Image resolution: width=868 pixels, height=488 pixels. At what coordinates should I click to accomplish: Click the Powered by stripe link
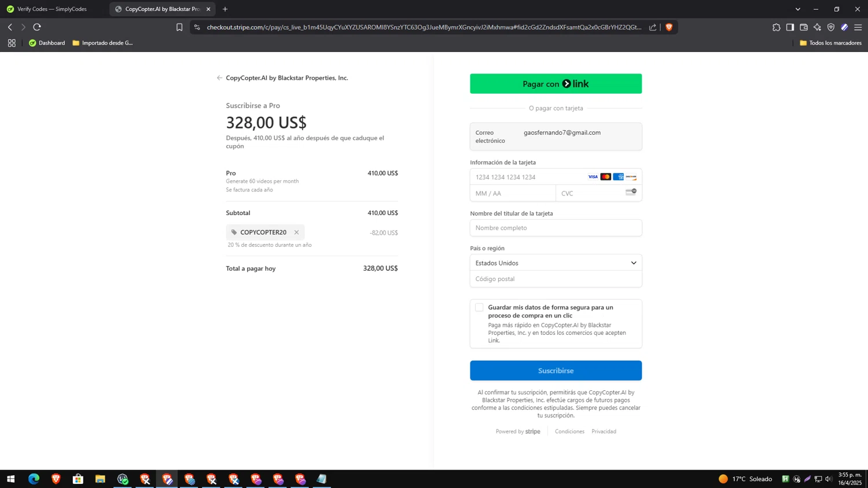[x=518, y=431]
